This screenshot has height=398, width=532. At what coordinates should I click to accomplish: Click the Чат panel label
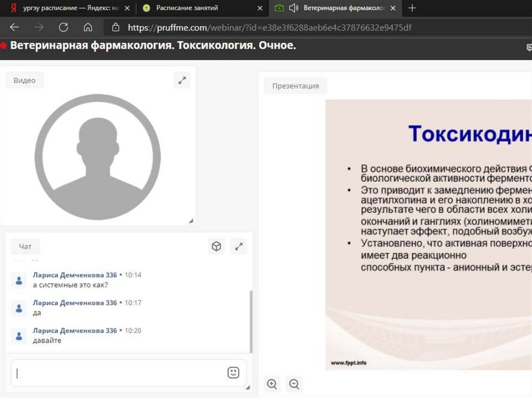(x=25, y=246)
